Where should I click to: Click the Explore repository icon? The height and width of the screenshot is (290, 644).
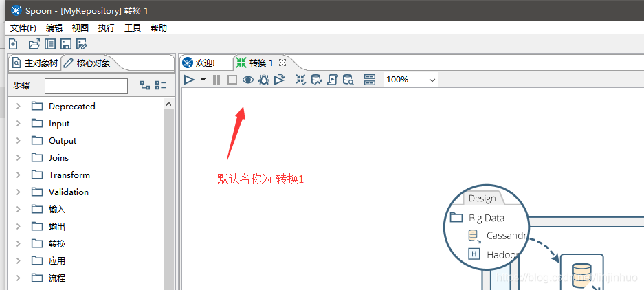pos(50,44)
